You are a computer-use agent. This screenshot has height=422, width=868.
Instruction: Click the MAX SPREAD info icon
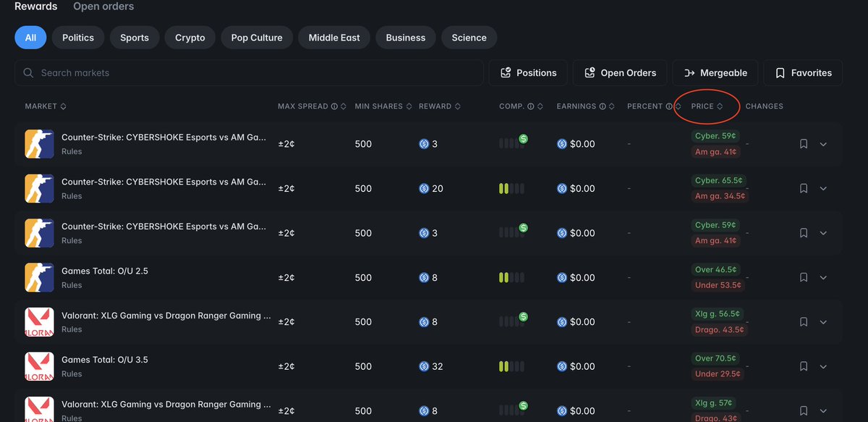coord(334,106)
